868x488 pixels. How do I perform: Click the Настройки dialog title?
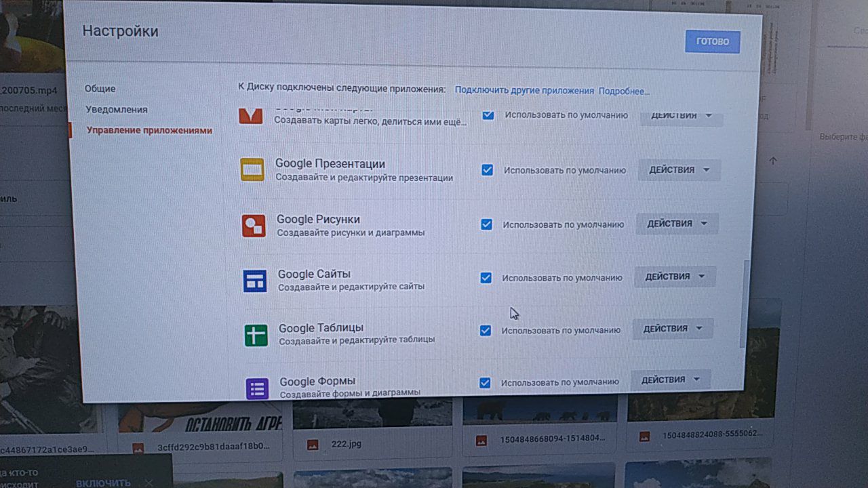pyautogui.click(x=120, y=31)
